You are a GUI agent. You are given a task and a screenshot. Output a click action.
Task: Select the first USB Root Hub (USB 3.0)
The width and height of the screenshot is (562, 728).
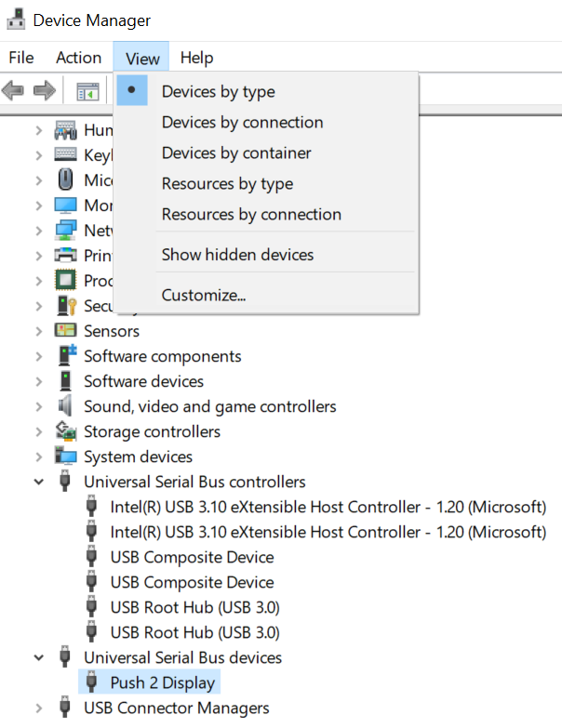[x=194, y=607]
